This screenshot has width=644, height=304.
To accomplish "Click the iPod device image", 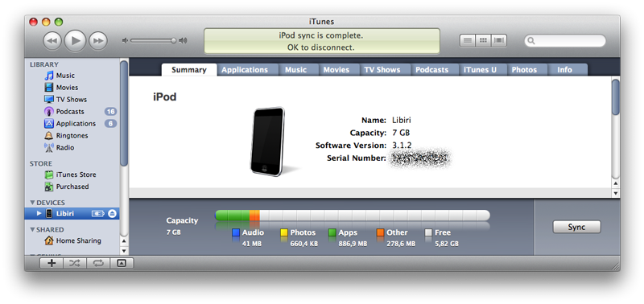I will pyautogui.click(x=267, y=142).
